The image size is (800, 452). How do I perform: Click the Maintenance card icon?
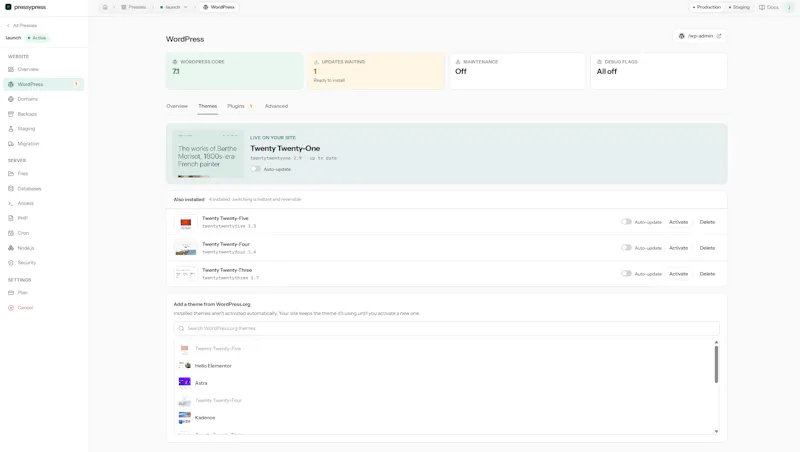458,62
